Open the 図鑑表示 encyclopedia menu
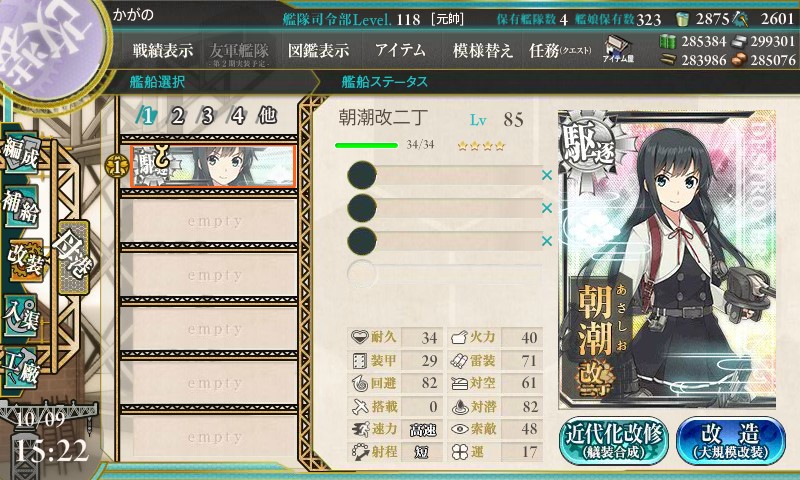Screen dimensions: 800x480 coord(318,50)
